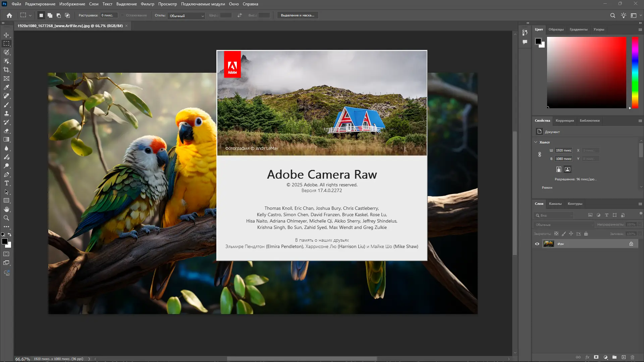Open the Фильтр menu
The image size is (644, 362).
click(x=148, y=4)
